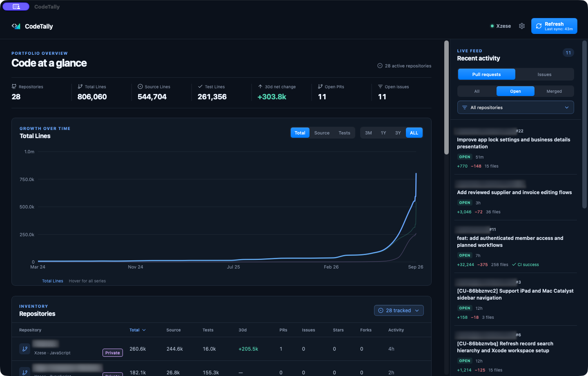Show Total series in chart

[300, 133]
